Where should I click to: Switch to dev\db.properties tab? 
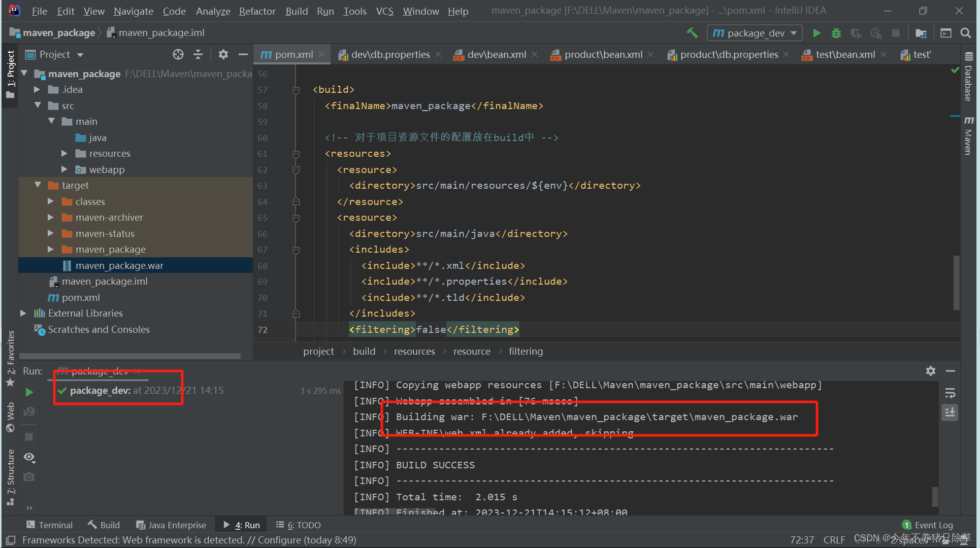coord(390,54)
